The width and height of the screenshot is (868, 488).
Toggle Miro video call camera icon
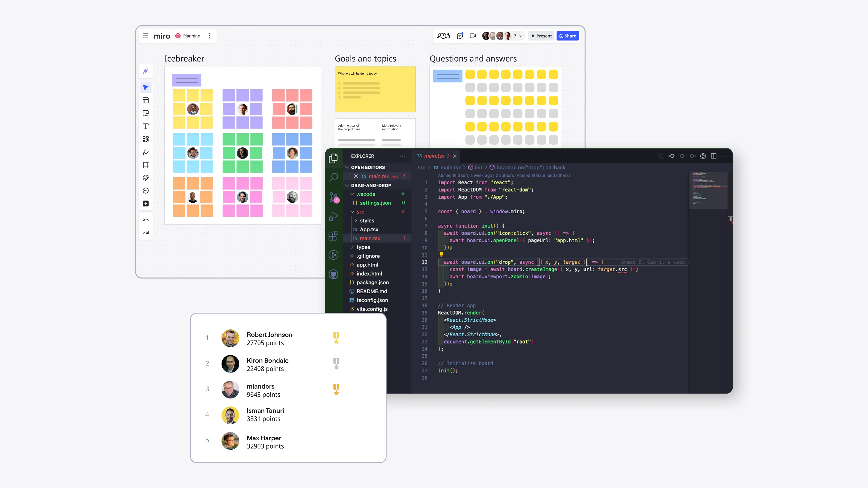click(473, 36)
